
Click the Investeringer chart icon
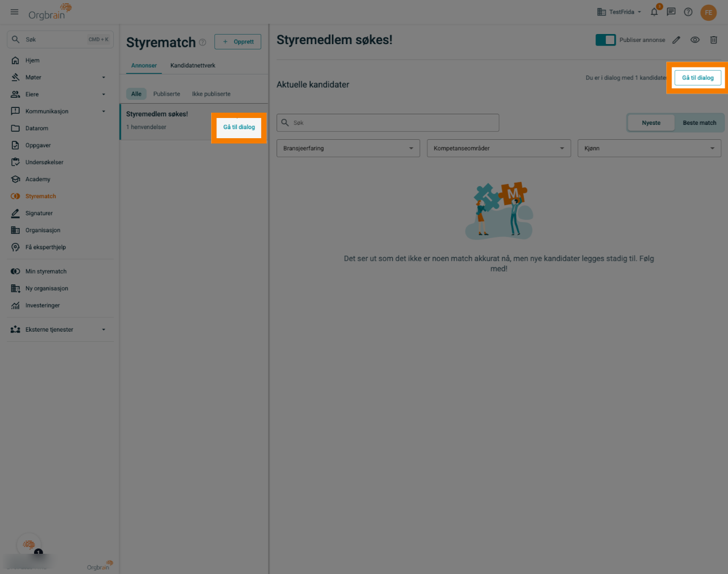click(15, 306)
